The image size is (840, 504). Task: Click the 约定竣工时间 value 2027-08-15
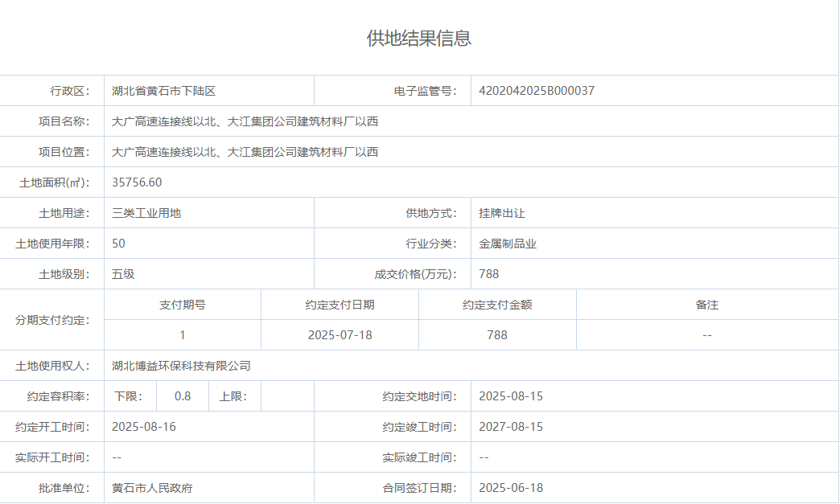coord(511,426)
